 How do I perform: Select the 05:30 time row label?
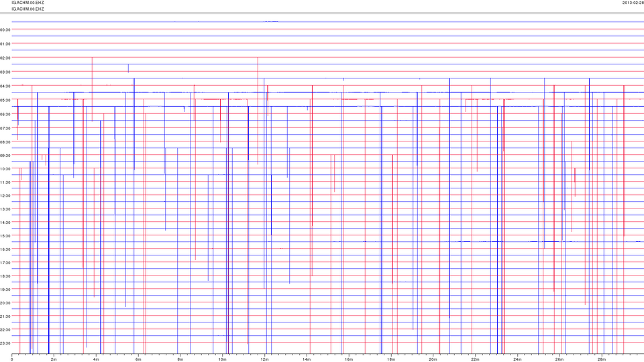click(x=5, y=100)
